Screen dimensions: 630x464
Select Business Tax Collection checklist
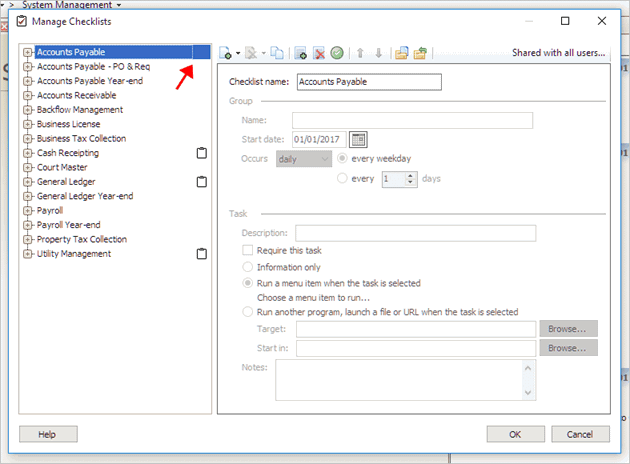[82, 139]
